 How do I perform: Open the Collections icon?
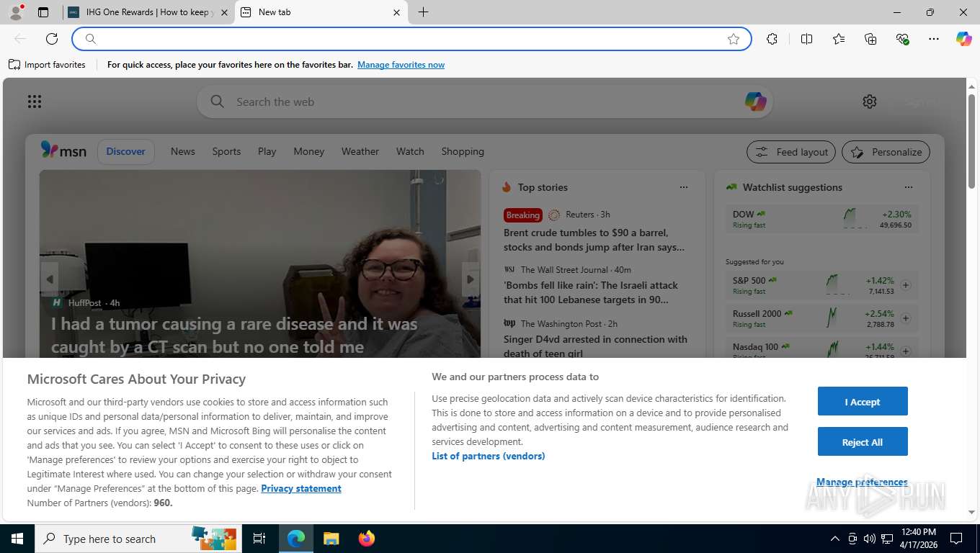tap(870, 39)
